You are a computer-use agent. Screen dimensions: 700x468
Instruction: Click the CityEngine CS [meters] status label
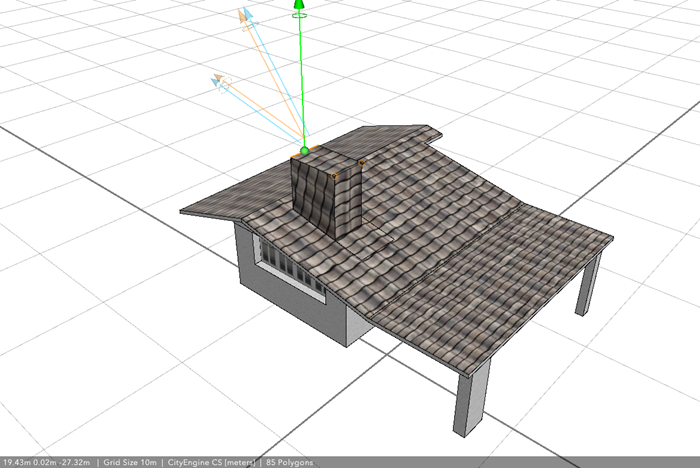pos(211,462)
